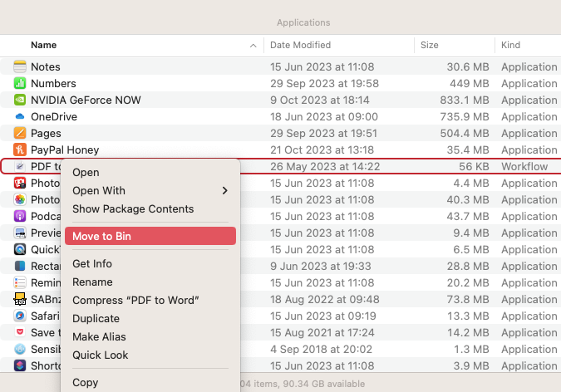Select Quick Look menu entry
Viewport: 561px width, 392px height.
150,355
